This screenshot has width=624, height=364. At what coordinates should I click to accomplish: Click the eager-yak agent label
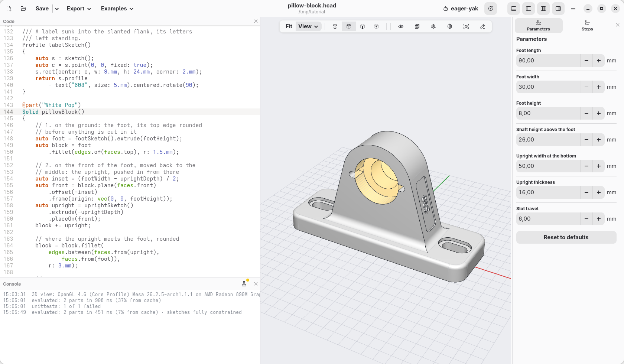pos(461,9)
